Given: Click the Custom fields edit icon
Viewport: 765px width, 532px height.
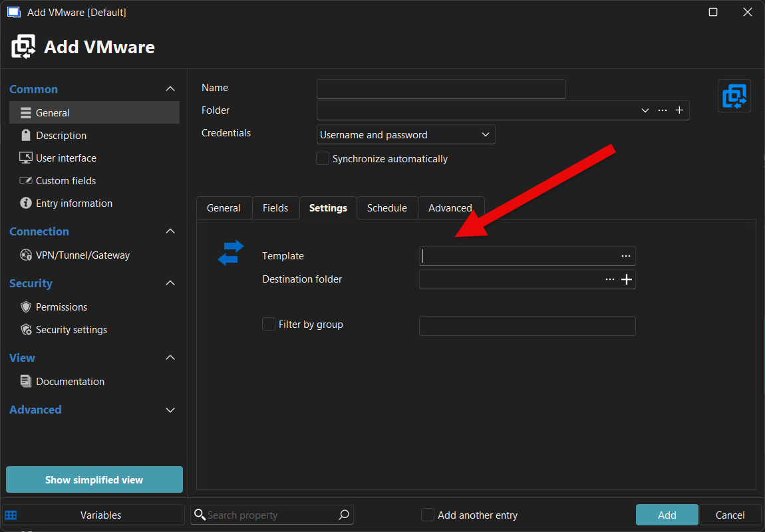Looking at the screenshot, I should 26,180.
